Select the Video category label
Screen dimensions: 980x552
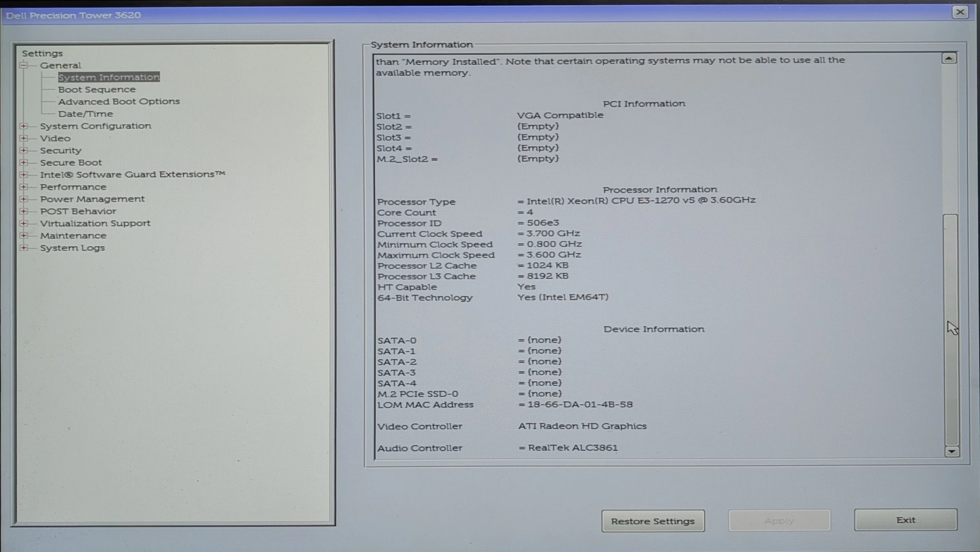point(55,138)
